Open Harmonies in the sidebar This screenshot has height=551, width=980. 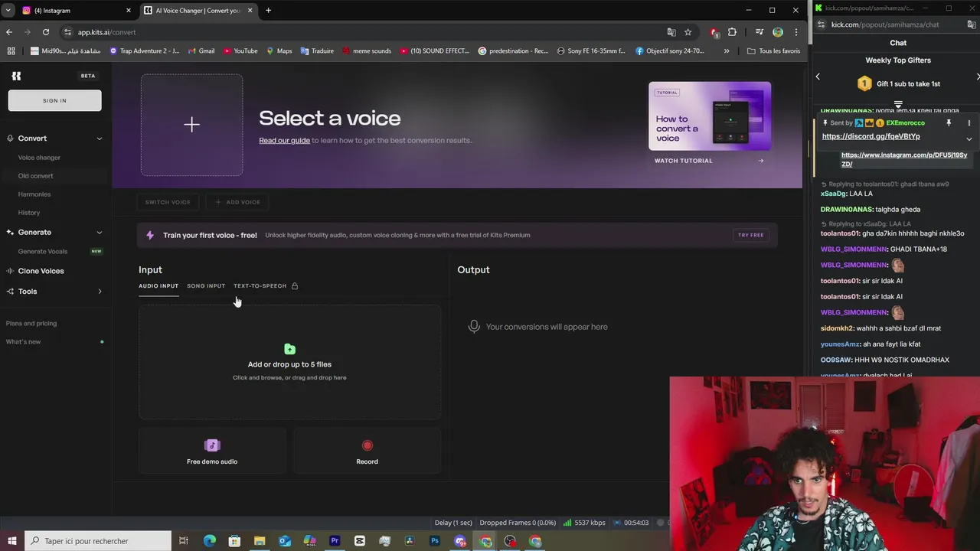click(x=34, y=194)
